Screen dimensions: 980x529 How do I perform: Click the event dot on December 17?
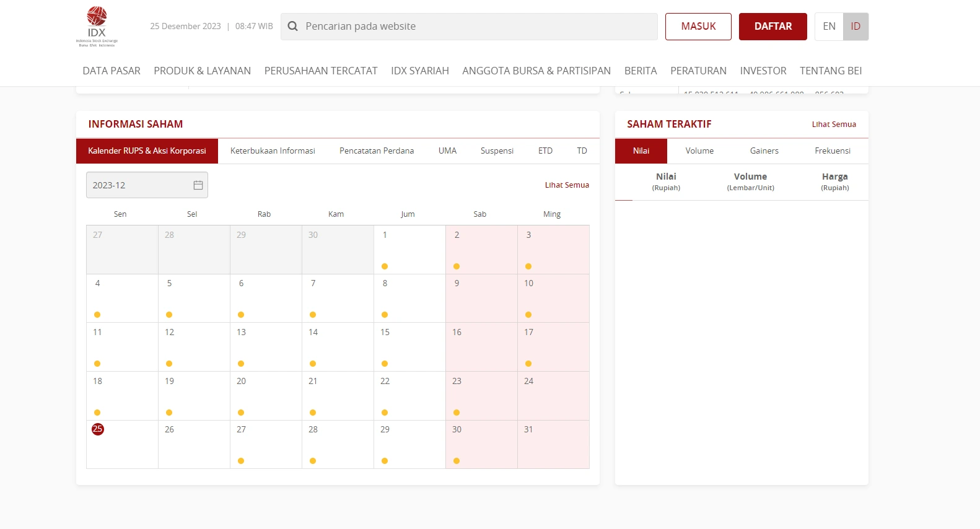pos(528,364)
